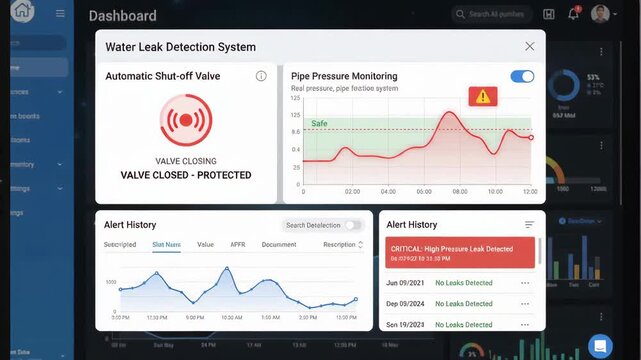Open the user profile avatar

tap(600, 14)
